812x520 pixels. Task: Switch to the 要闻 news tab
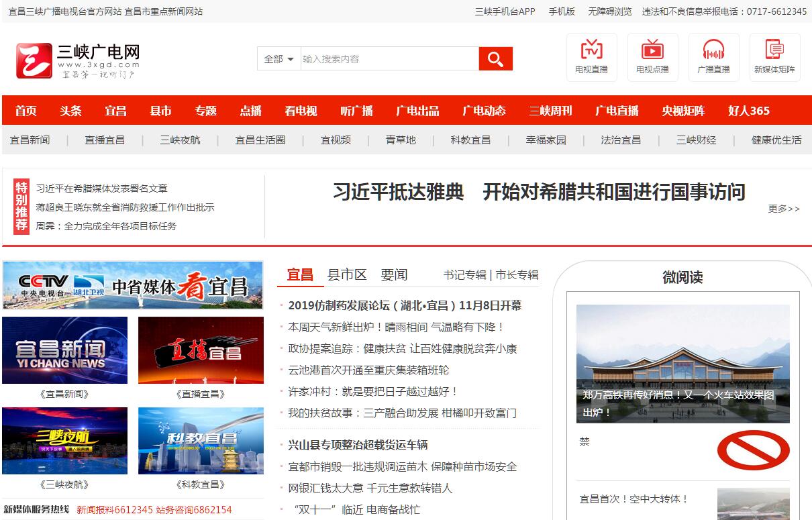tap(394, 274)
